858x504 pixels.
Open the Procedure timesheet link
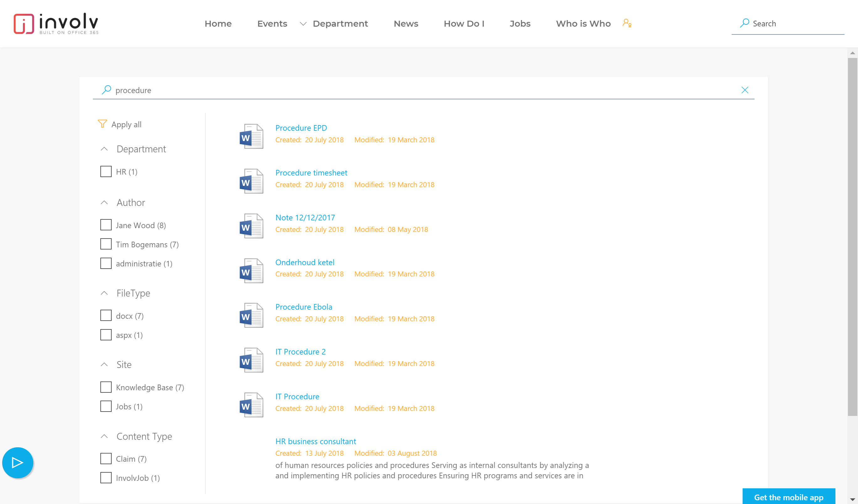[x=311, y=173]
